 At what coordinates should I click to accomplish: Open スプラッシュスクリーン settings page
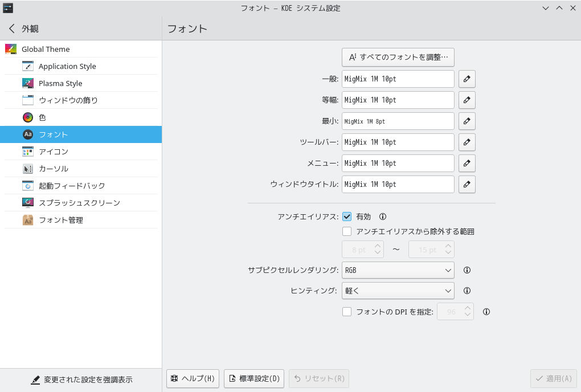pyautogui.click(x=81, y=203)
